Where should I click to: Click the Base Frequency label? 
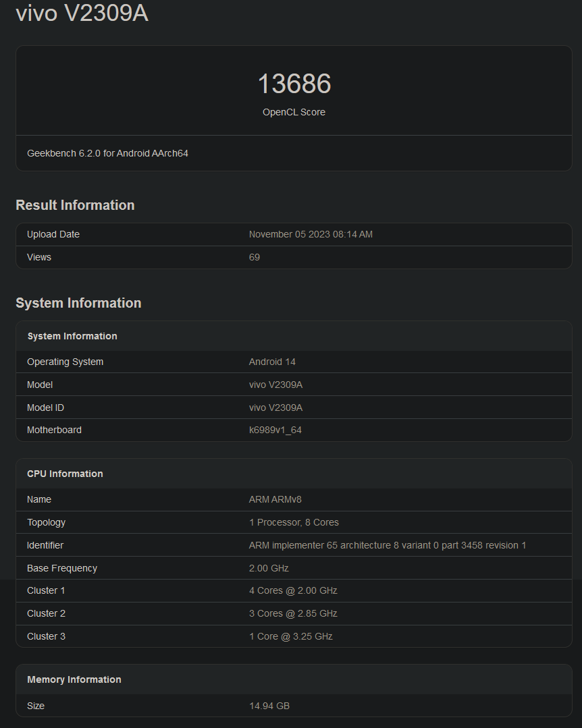pyautogui.click(x=62, y=568)
